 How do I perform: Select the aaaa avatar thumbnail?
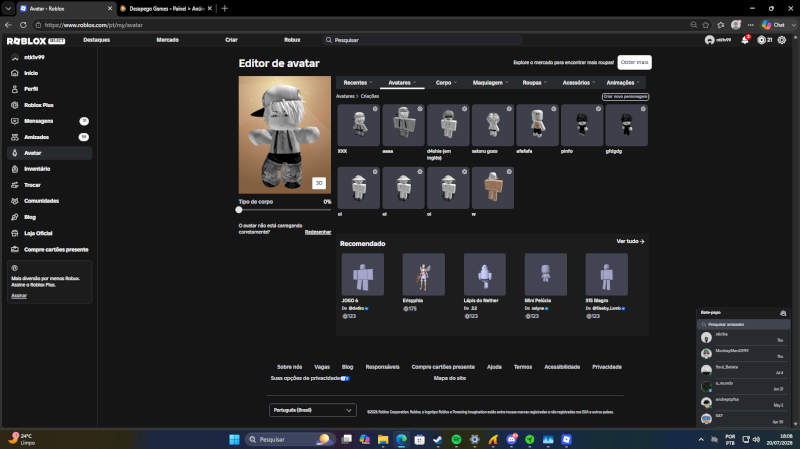[x=403, y=125]
